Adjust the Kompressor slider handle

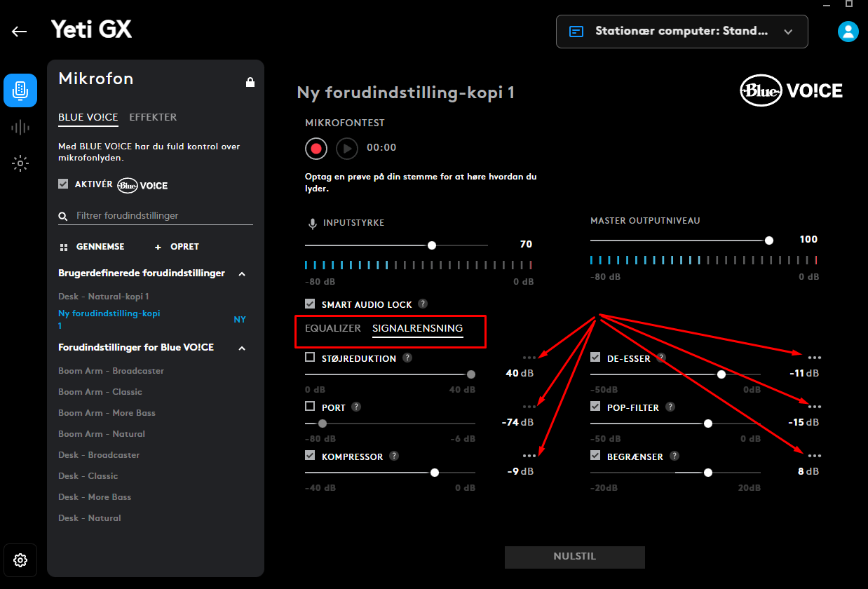[435, 473]
